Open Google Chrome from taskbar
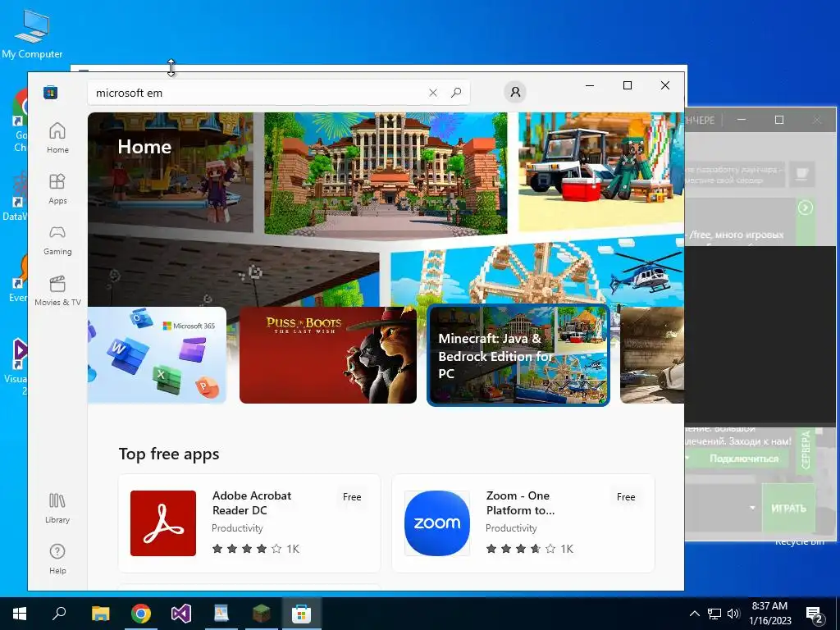 [141, 614]
